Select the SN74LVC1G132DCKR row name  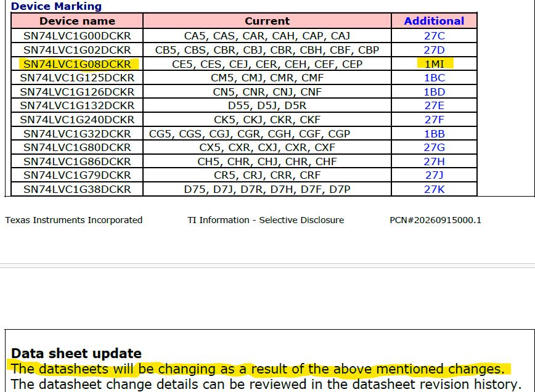(77, 106)
